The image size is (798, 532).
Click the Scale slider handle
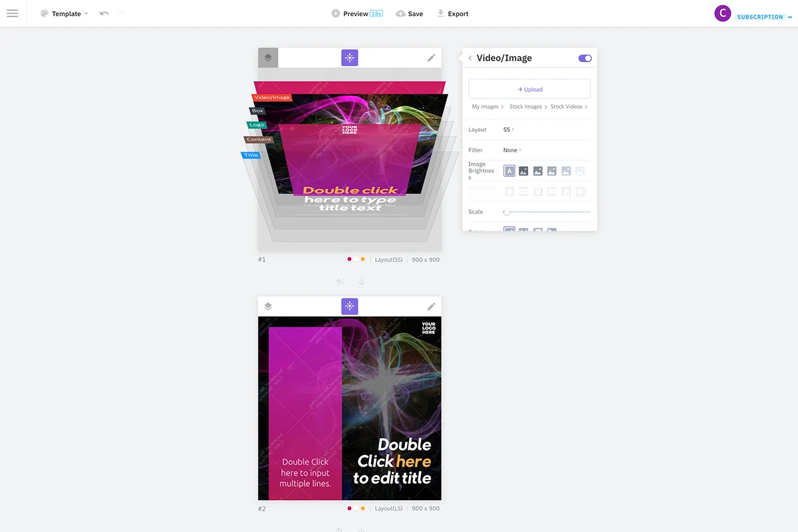click(507, 212)
